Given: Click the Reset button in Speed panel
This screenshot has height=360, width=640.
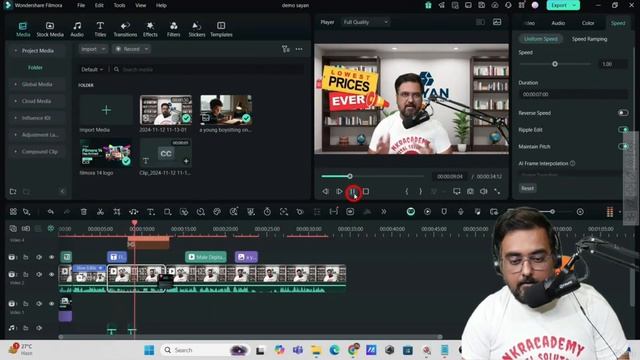Looking at the screenshot, I should (x=527, y=188).
